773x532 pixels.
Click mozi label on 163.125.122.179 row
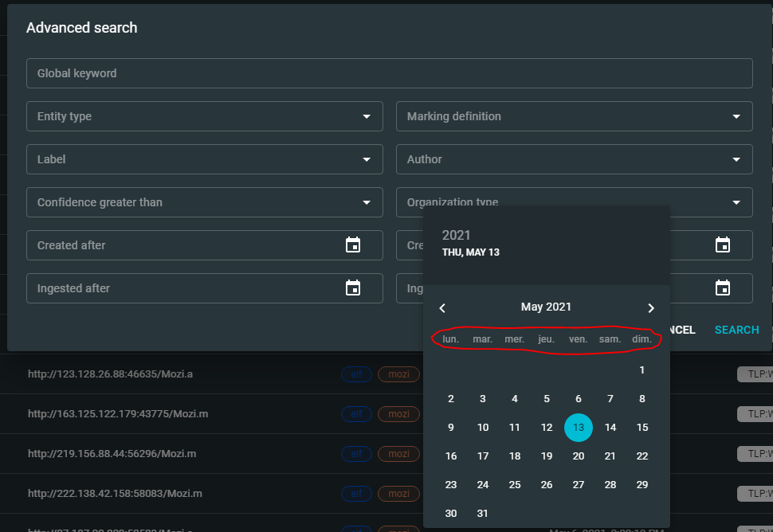(x=398, y=414)
